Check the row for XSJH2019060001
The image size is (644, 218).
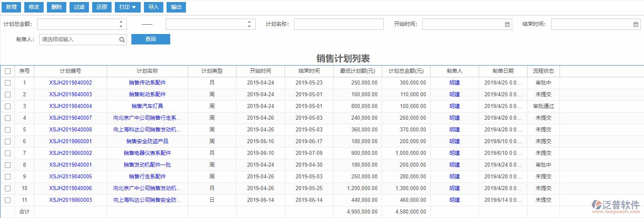(x=8, y=142)
